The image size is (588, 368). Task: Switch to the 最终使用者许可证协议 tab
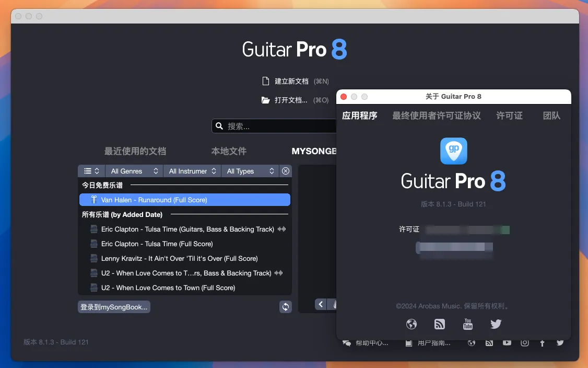pos(437,116)
